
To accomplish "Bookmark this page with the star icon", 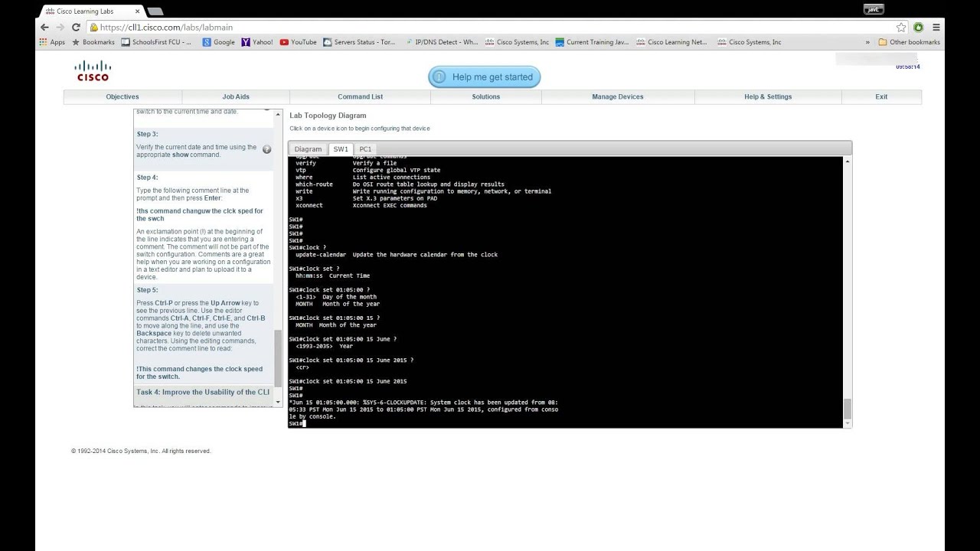I will 901,28.
